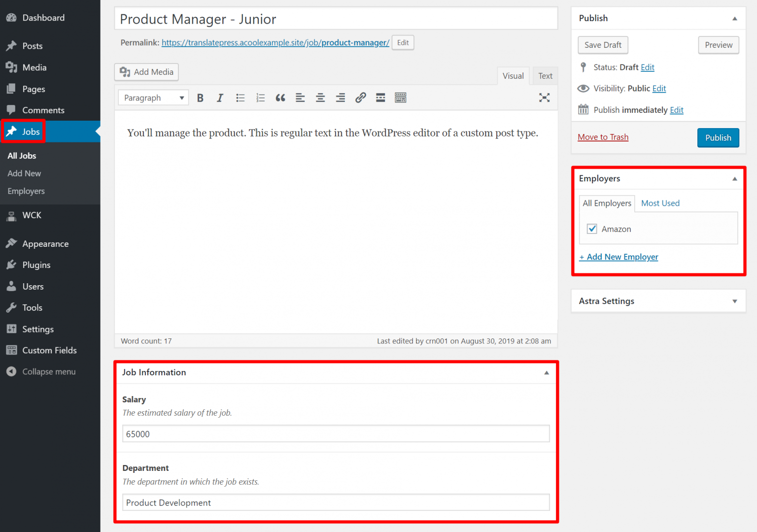Switch to the Text editor tab
Image resolution: width=757 pixels, height=532 pixels.
click(545, 75)
